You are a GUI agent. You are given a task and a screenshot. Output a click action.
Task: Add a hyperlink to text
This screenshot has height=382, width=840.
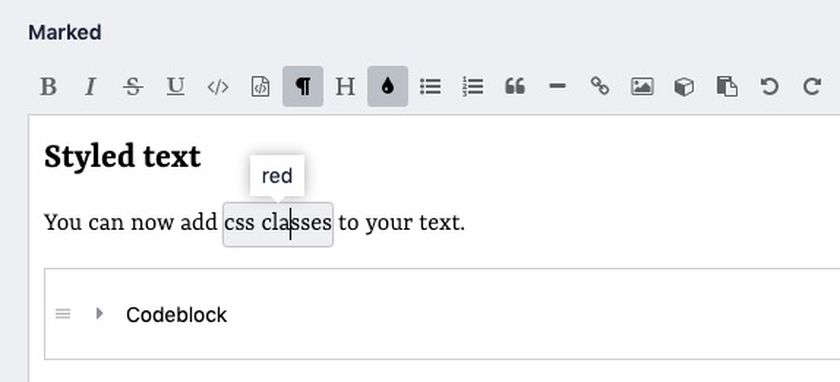pyautogui.click(x=599, y=86)
